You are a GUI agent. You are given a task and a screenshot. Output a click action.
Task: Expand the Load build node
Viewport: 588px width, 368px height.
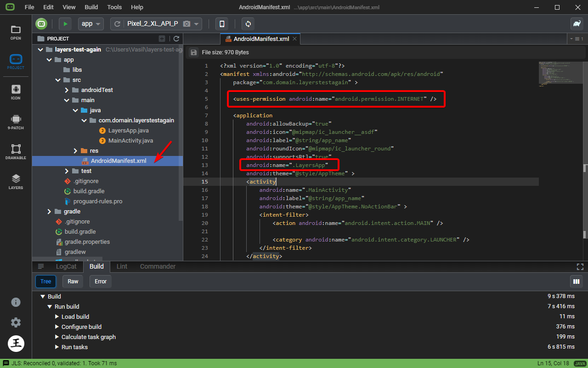(x=57, y=317)
